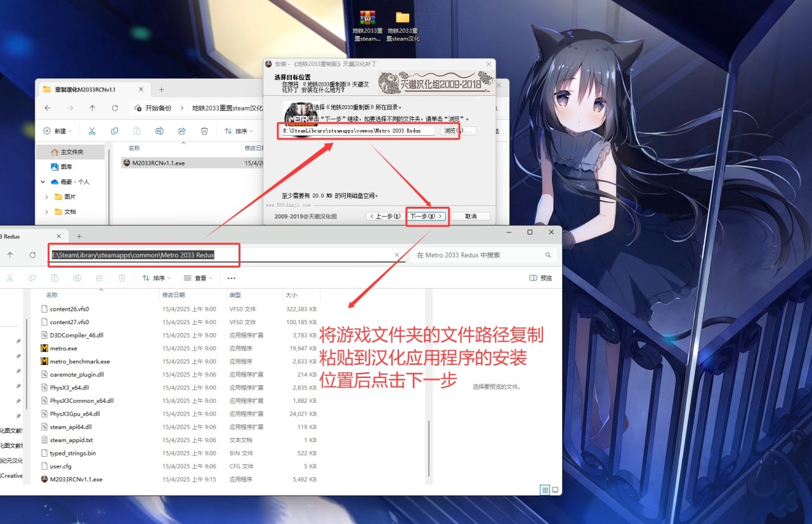
Task: Click the Copy icon in the 重制漢化M2033RCNv1.1 window
Action: pyautogui.click(x=114, y=131)
